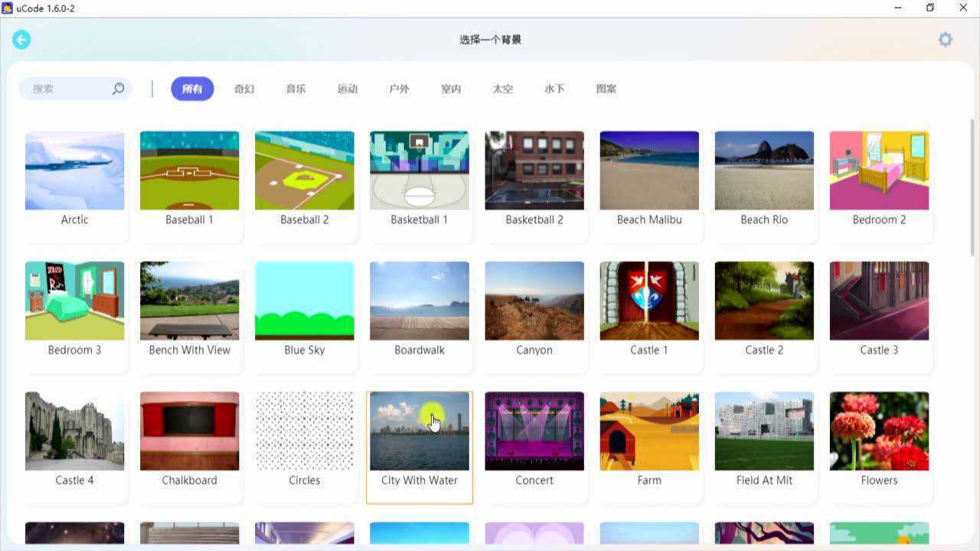Screen dimensions: 980x551
Task: Pick the Concert backdrop
Action: point(534,430)
